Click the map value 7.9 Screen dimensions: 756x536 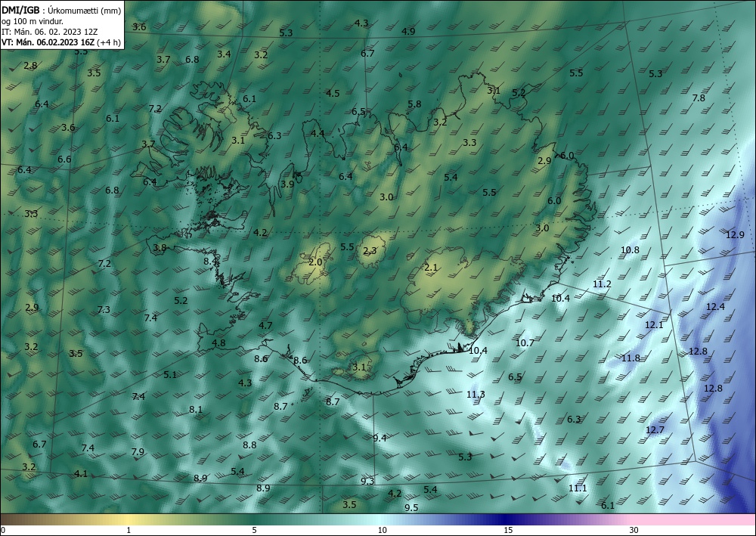click(138, 452)
